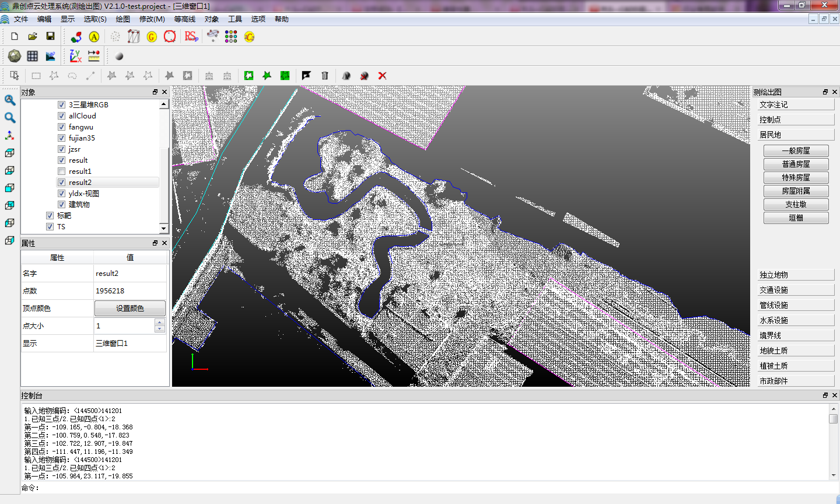840x504 pixels.
Task: Expand the 水系设施 category
Action: coord(796,320)
